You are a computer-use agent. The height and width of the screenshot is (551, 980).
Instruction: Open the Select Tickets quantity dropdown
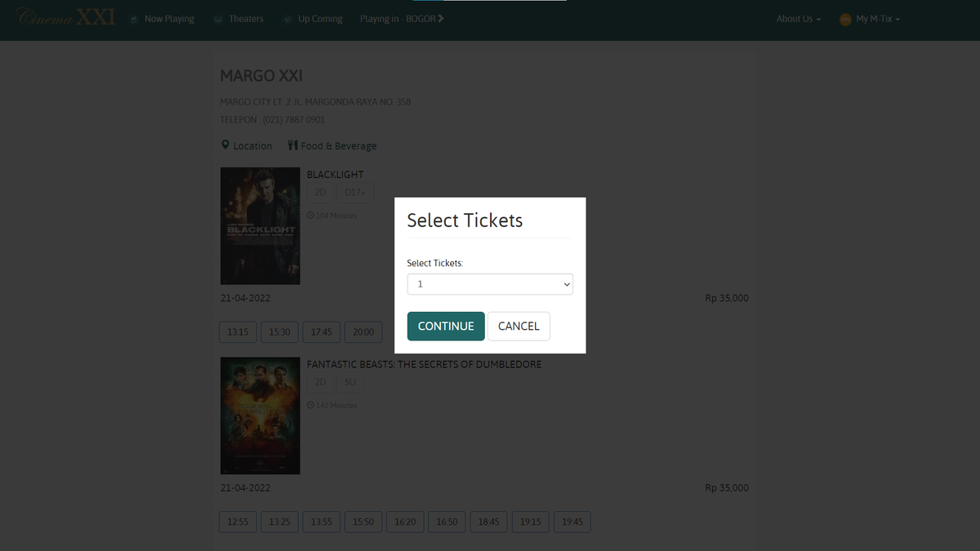pyautogui.click(x=490, y=284)
